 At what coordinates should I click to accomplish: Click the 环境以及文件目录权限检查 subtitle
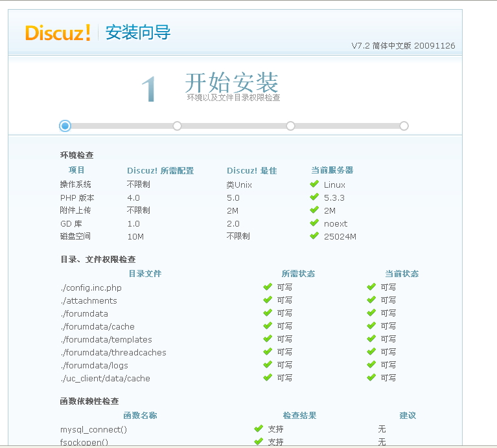coord(234,98)
